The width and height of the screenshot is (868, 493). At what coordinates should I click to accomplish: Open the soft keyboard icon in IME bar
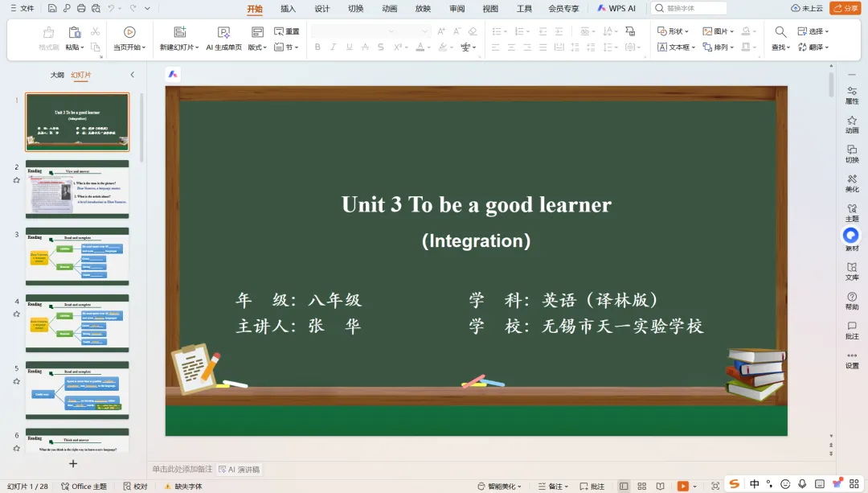(x=820, y=484)
